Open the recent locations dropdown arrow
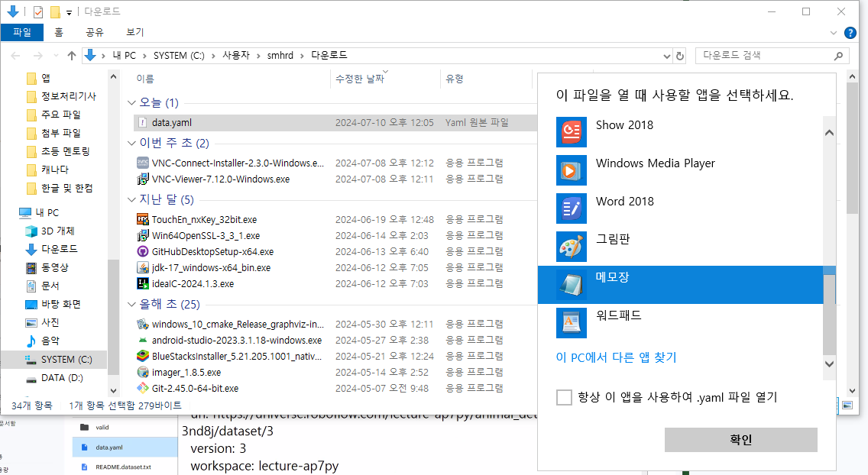 click(56, 56)
